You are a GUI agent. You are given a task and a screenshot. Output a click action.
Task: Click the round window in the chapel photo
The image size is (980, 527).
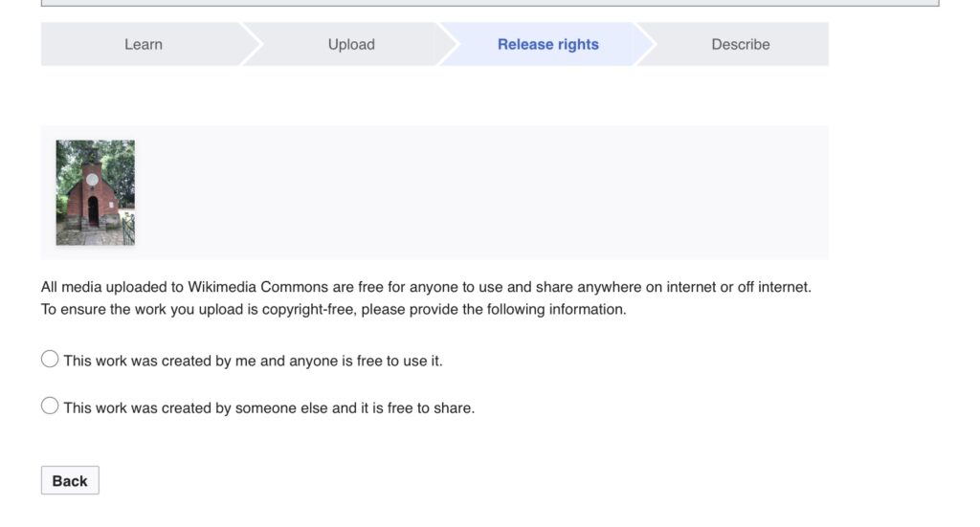tap(92, 180)
